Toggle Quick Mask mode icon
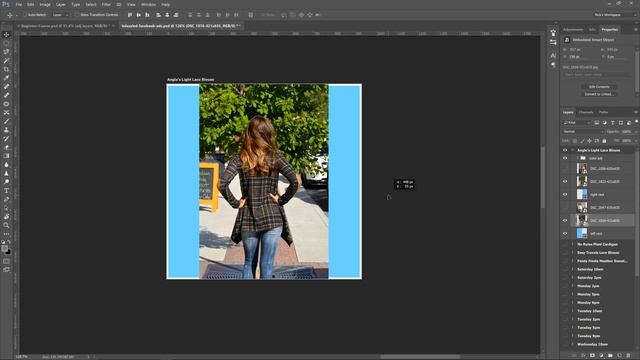The image size is (640, 360). pos(6,261)
